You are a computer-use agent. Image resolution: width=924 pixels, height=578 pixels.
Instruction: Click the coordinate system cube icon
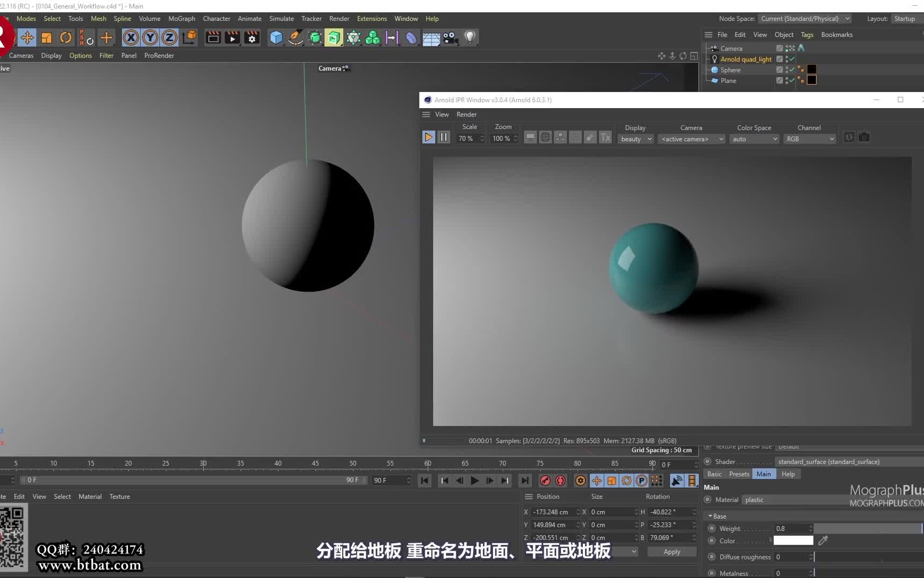(189, 37)
